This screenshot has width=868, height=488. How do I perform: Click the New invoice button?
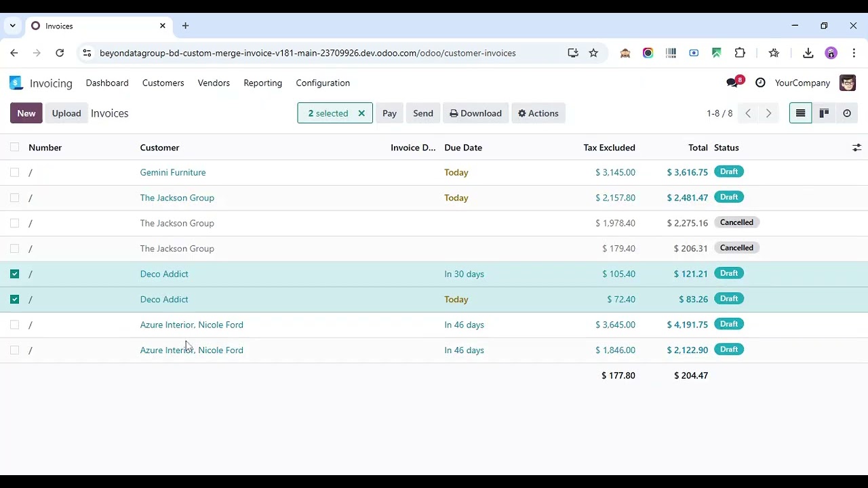(26, 113)
